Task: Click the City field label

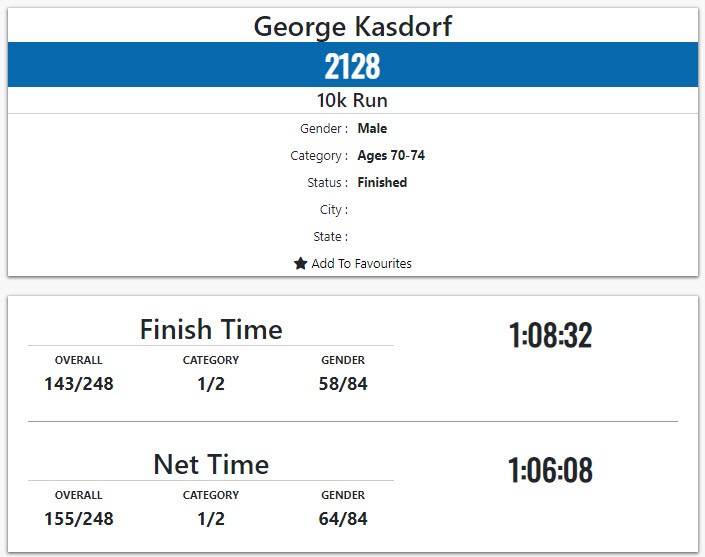Action: (x=332, y=210)
